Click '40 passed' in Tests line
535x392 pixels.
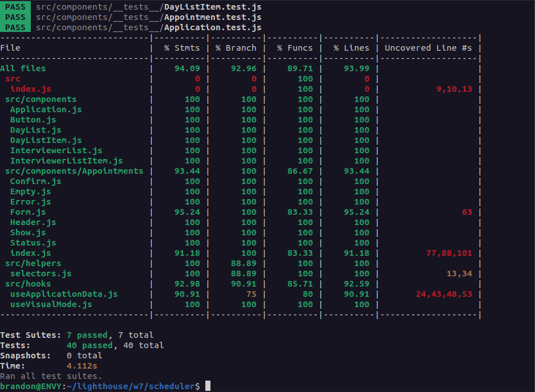tap(90, 345)
